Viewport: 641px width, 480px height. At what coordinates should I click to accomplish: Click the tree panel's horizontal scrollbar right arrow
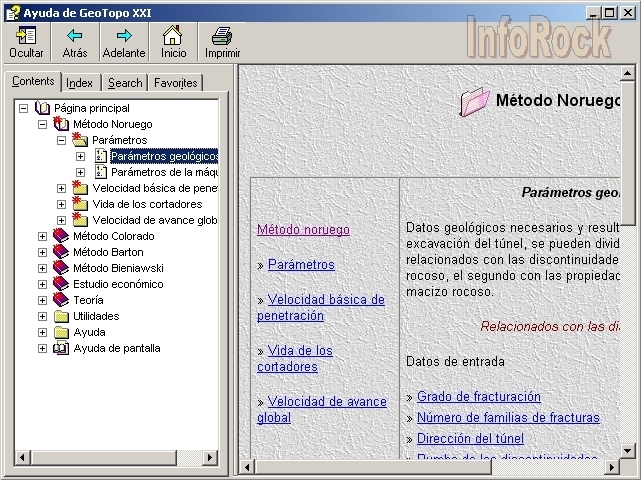pos(210,457)
